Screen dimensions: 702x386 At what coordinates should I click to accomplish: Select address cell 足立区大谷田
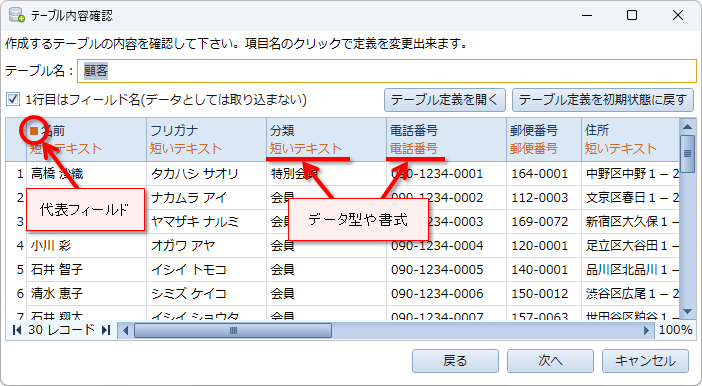pos(630,245)
